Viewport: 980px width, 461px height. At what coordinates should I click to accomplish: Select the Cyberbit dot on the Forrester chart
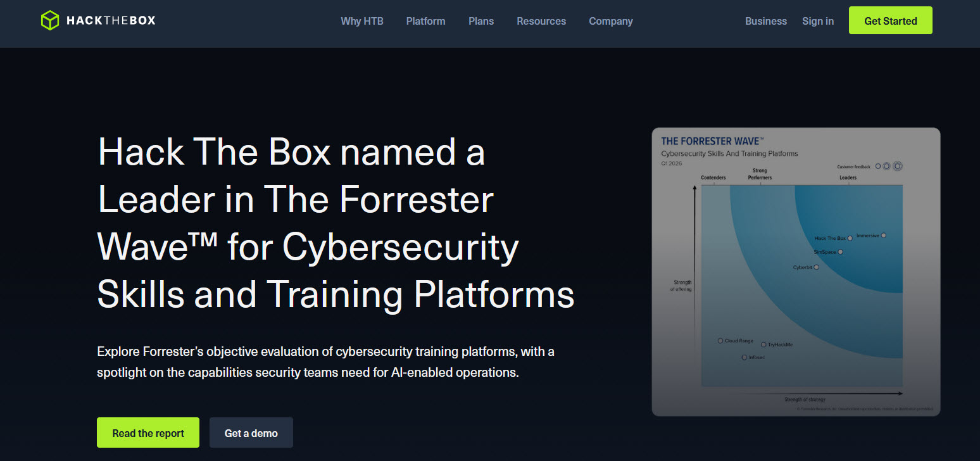point(816,267)
